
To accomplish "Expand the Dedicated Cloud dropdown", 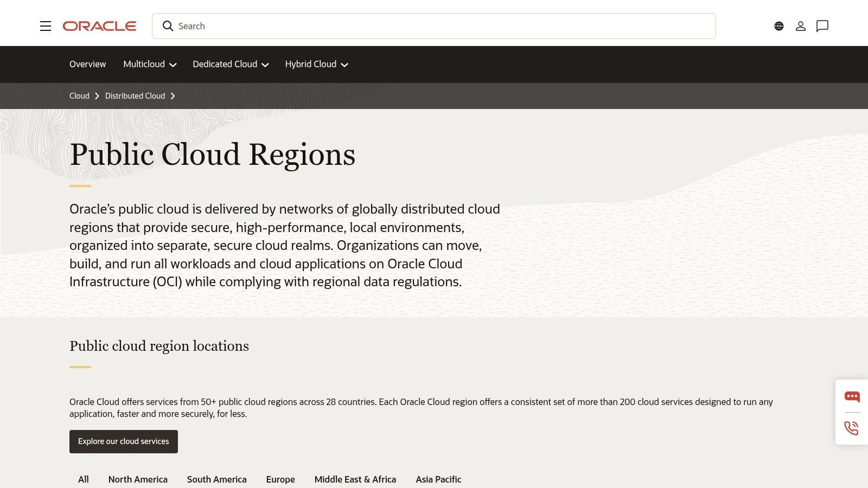I will coord(230,64).
